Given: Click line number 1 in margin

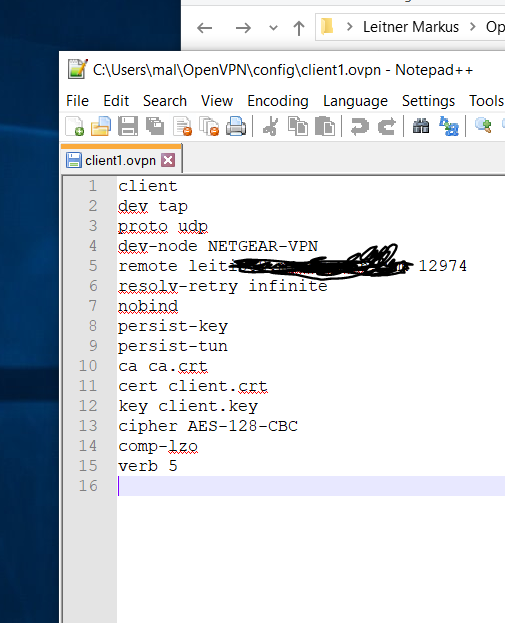Looking at the screenshot, I should (x=93, y=186).
